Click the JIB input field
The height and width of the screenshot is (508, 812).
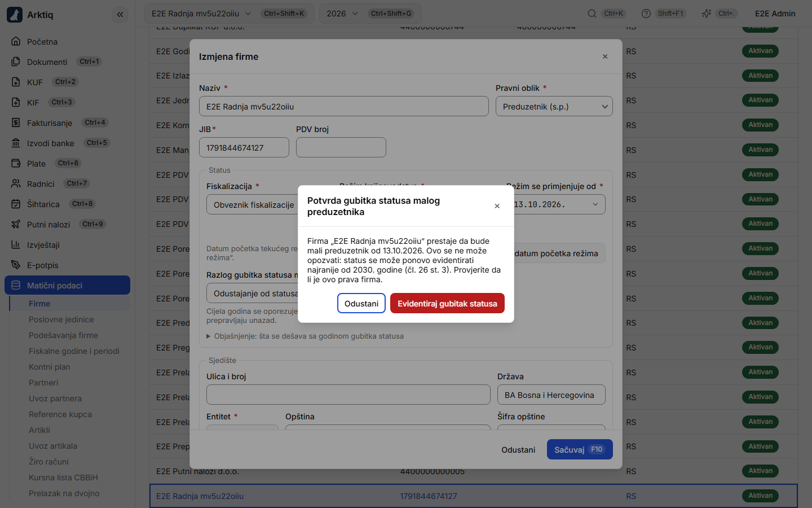pyautogui.click(x=244, y=148)
